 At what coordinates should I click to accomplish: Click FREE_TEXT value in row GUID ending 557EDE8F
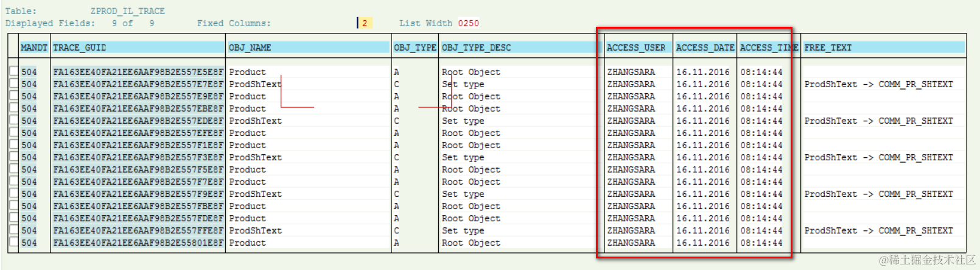(878, 121)
